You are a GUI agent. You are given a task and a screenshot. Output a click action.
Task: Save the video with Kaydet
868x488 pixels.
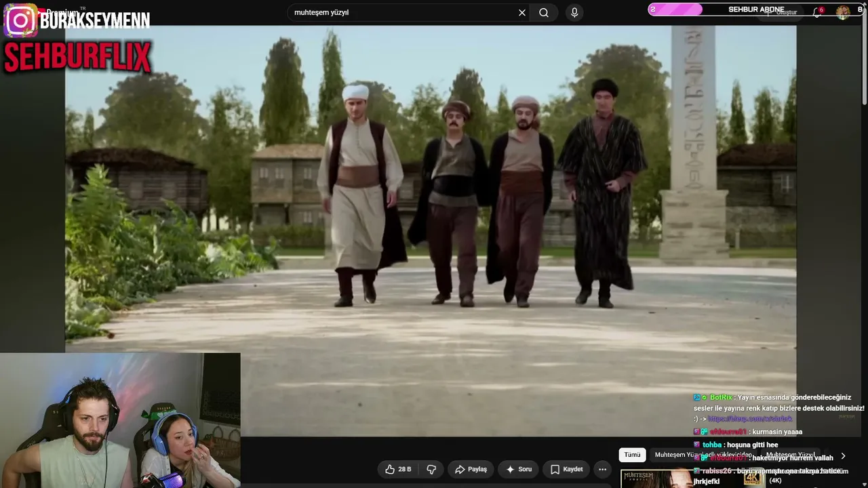(567, 469)
